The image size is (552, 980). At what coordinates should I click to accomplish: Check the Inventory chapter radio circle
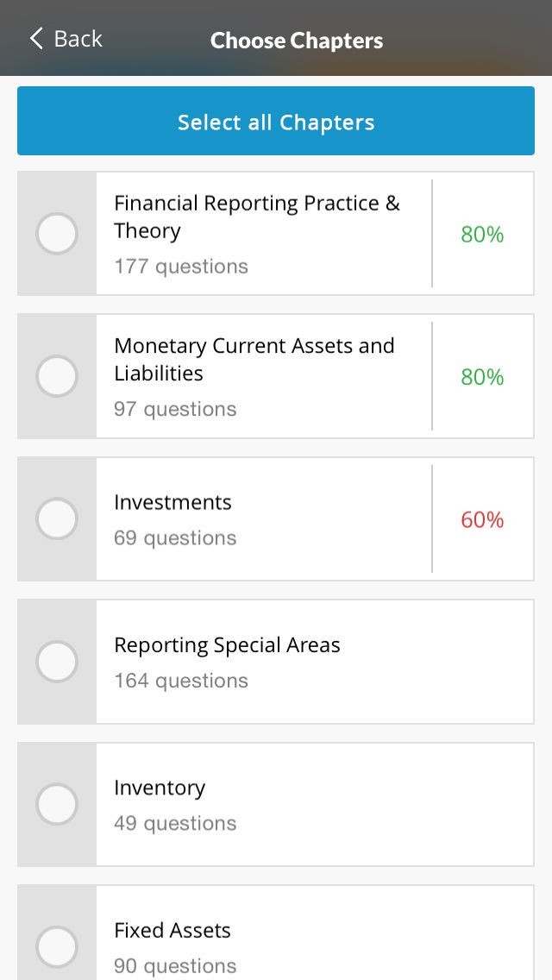57,805
